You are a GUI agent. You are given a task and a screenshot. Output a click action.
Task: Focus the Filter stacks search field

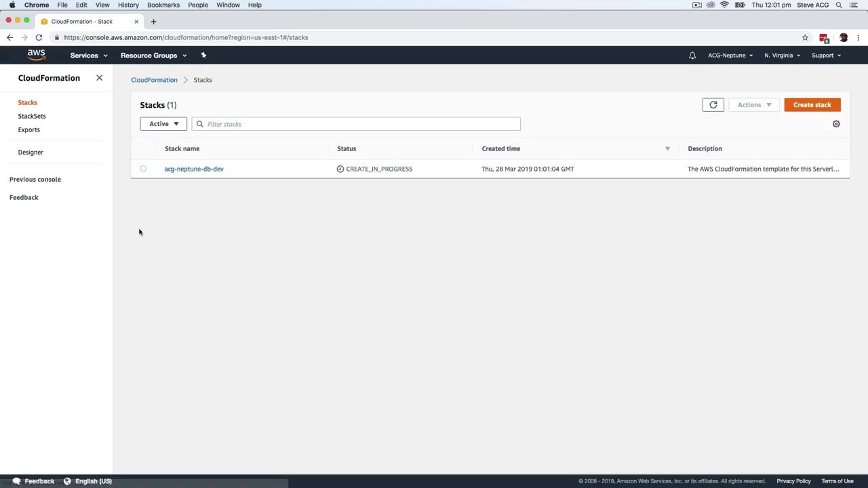[x=356, y=124]
